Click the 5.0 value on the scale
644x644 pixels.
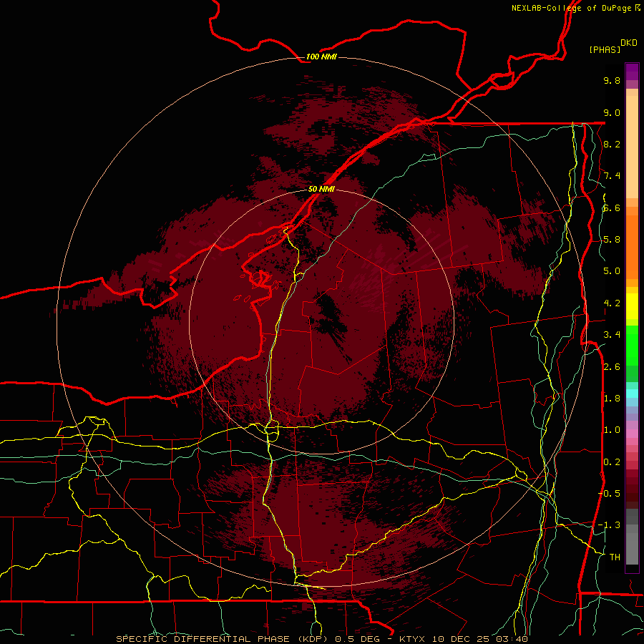tap(612, 271)
